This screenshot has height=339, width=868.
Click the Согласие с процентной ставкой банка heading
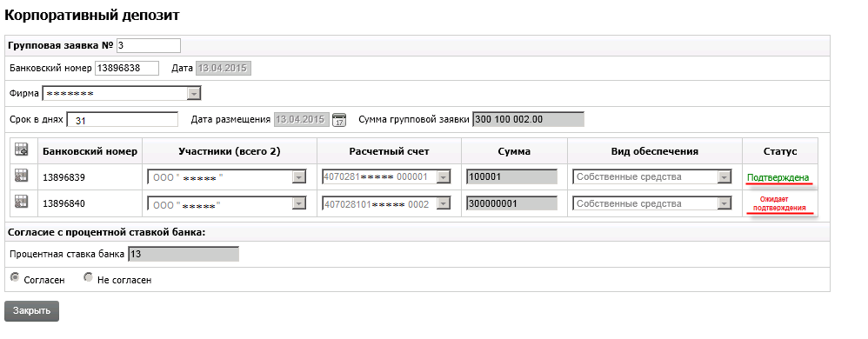(107, 232)
